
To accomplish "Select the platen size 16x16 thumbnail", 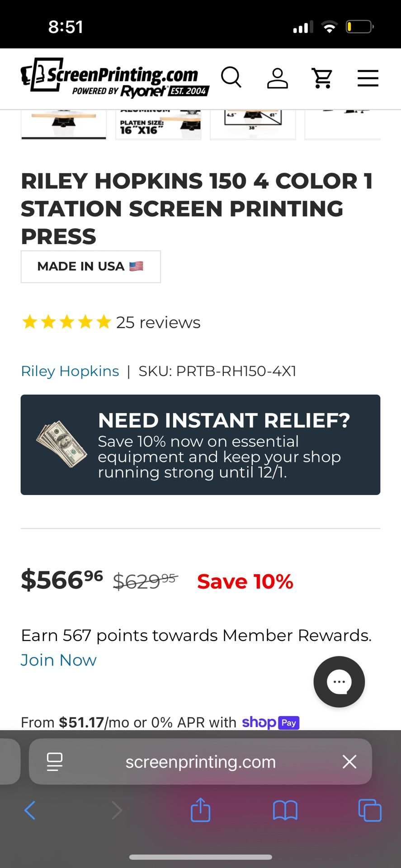I will (x=158, y=124).
